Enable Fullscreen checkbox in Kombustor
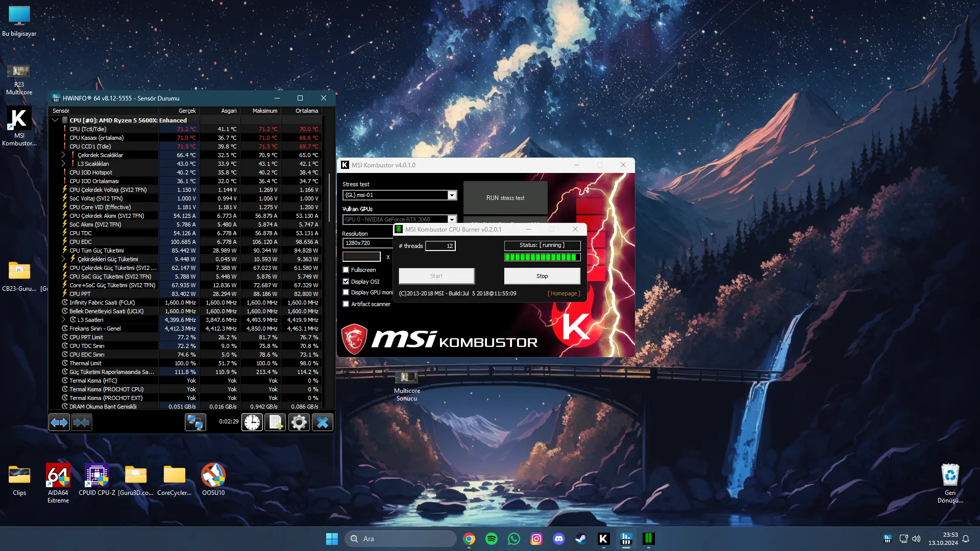The width and height of the screenshot is (980, 551). [x=346, y=270]
